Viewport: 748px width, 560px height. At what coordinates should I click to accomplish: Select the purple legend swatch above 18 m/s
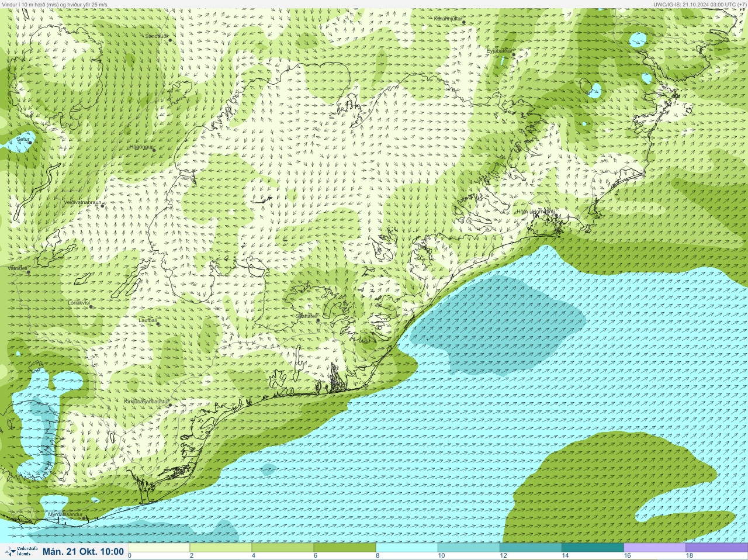(x=716, y=548)
